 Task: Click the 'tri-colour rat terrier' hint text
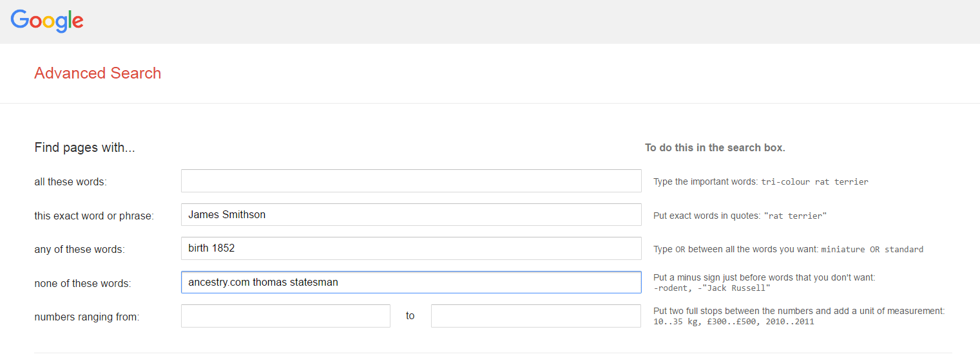coord(814,182)
